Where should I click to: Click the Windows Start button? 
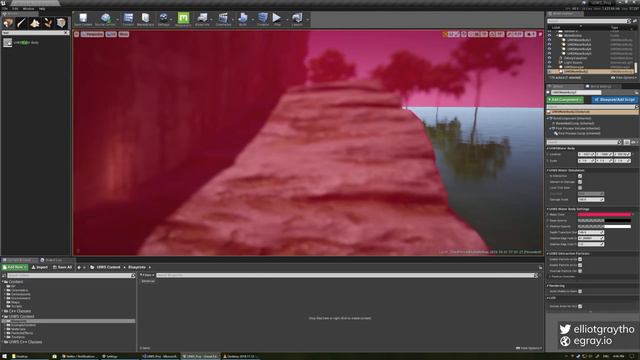[x=4, y=356]
